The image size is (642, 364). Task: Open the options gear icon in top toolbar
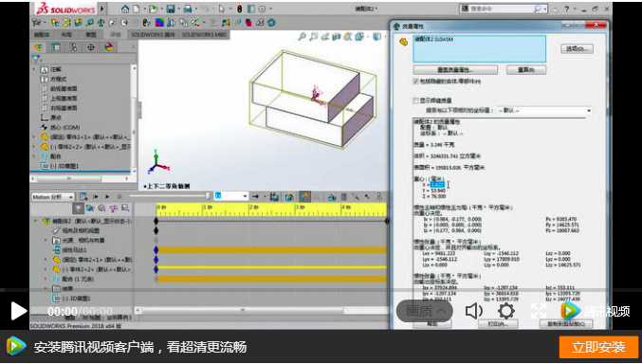262,9
